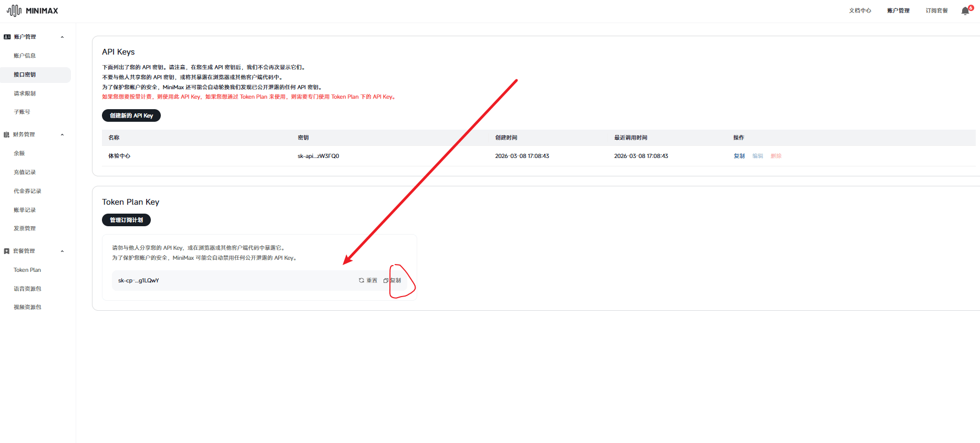Collapse the 财务管理 sidebar section chevron

(62, 134)
